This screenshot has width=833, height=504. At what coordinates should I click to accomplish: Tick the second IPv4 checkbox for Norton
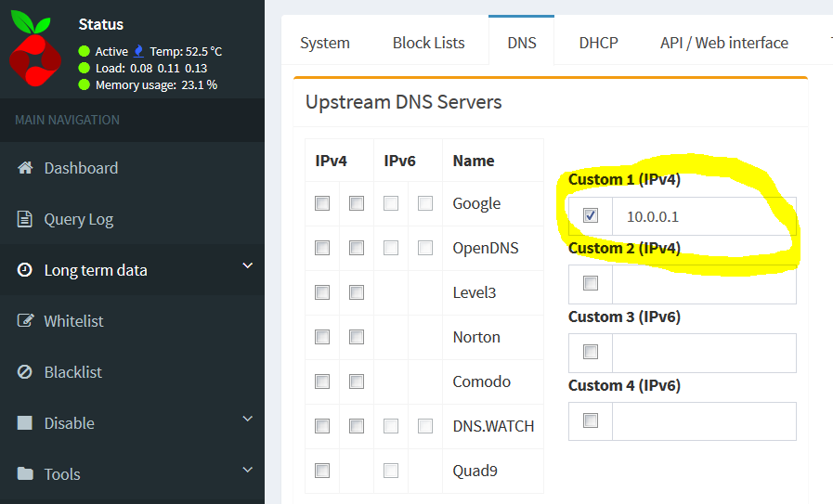pyautogui.click(x=357, y=337)
